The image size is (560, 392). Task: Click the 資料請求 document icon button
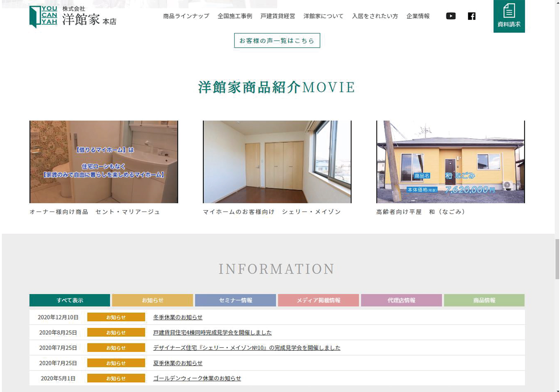(x=509, y=16)
